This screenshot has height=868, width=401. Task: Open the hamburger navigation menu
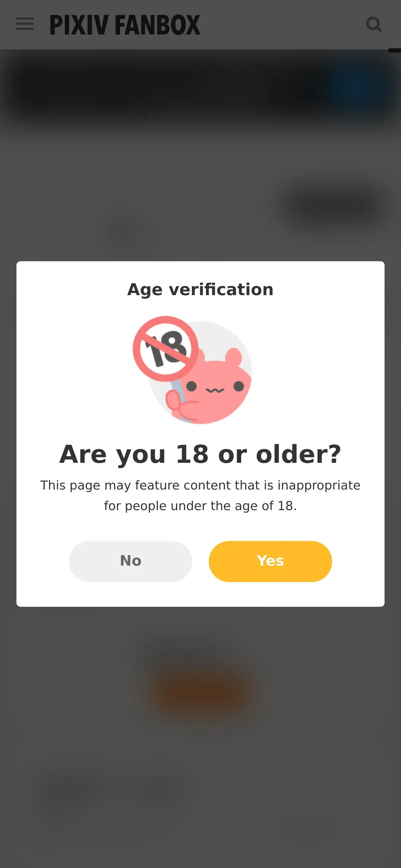[x=25, y=24]
